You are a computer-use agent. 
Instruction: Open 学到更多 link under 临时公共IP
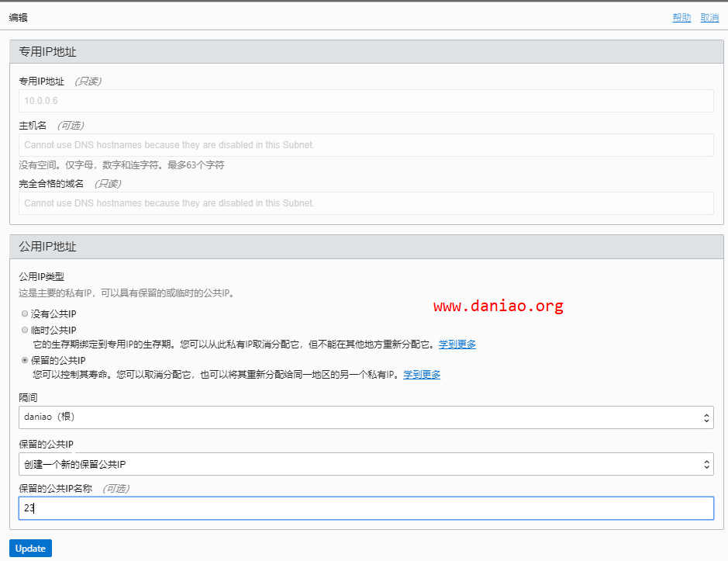(457, 345)
